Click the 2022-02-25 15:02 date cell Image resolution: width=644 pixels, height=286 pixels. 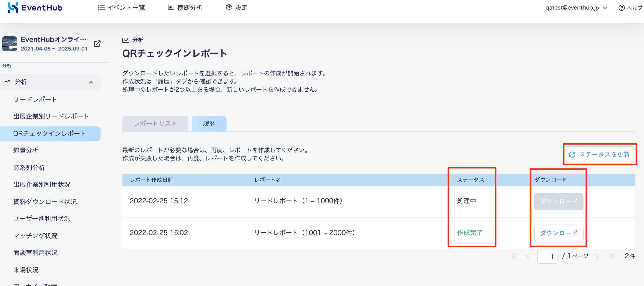(159, 233)
